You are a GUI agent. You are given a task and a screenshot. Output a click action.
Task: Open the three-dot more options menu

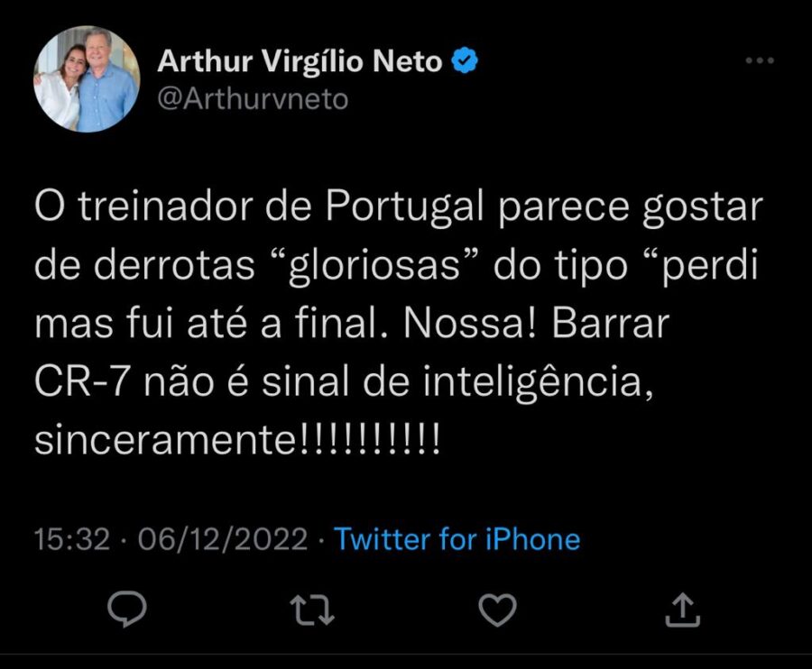[x=761, y=61]
